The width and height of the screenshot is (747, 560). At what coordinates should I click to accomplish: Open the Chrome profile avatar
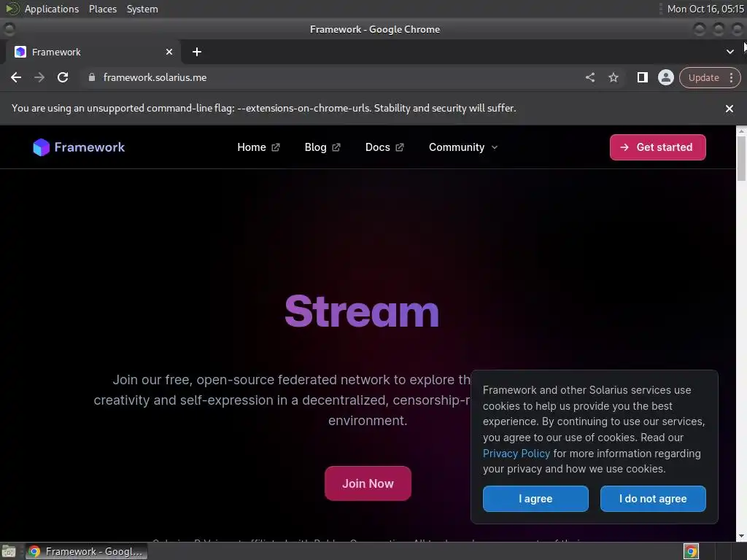click(x=665, y=77)
